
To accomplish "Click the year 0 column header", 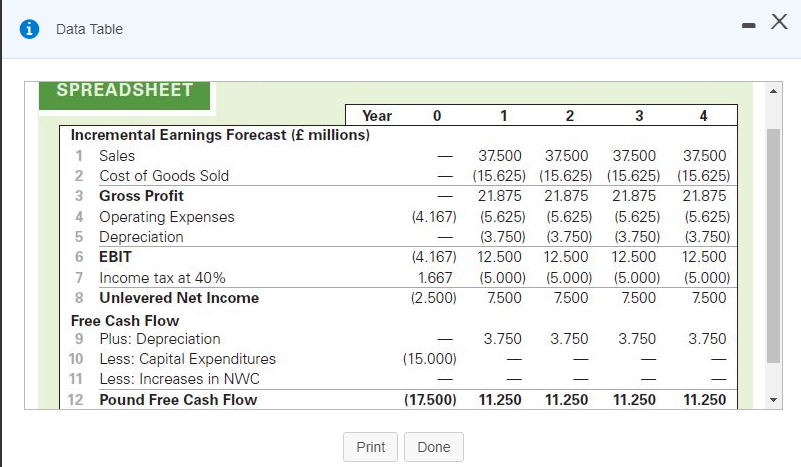I will pos(437,116).
